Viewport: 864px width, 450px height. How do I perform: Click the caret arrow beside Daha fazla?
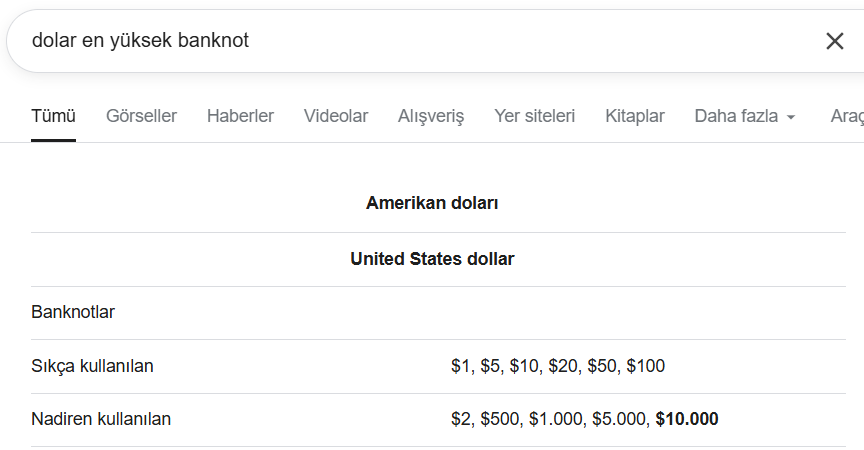pyautogui.click(x=791, y=117)
